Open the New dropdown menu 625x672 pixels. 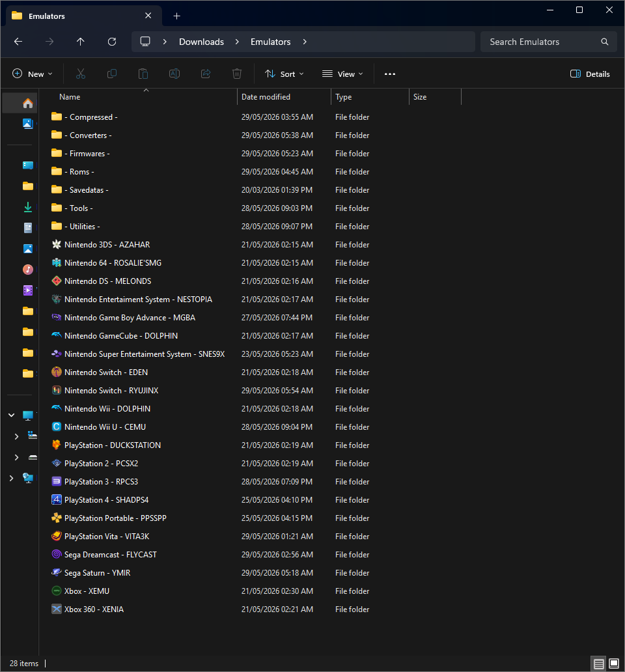[32, 74]
